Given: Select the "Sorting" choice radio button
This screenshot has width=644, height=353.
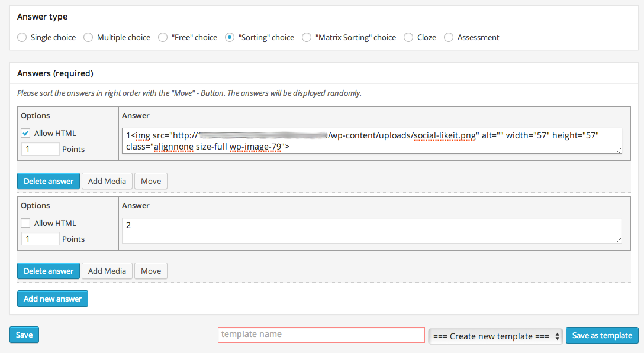Looking at the screenshot, I should [230, 37].
